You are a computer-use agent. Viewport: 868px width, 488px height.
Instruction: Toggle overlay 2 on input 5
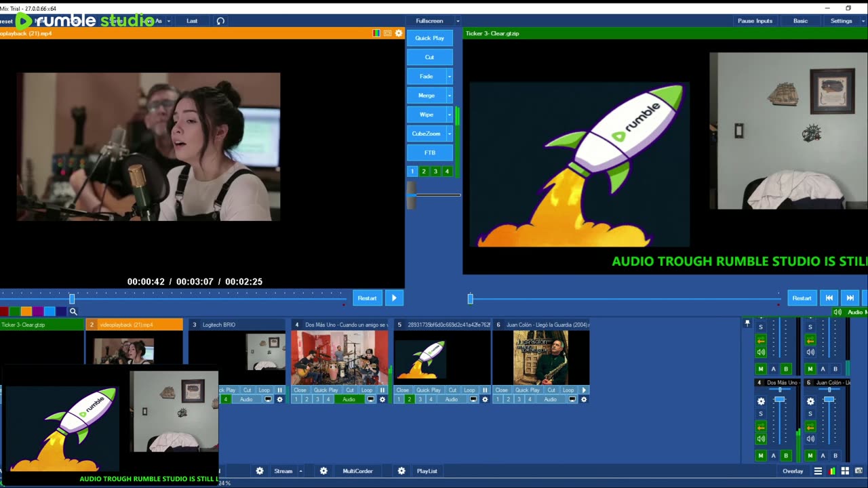point(409,400)
